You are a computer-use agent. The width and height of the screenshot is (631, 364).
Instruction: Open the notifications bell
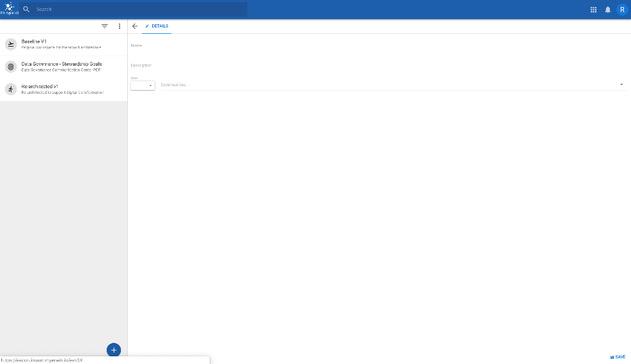pyautogui.click(x=607, y=10)
